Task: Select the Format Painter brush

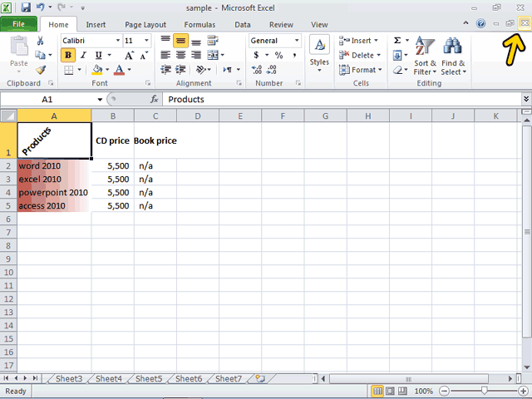Action: coord(41,70)
